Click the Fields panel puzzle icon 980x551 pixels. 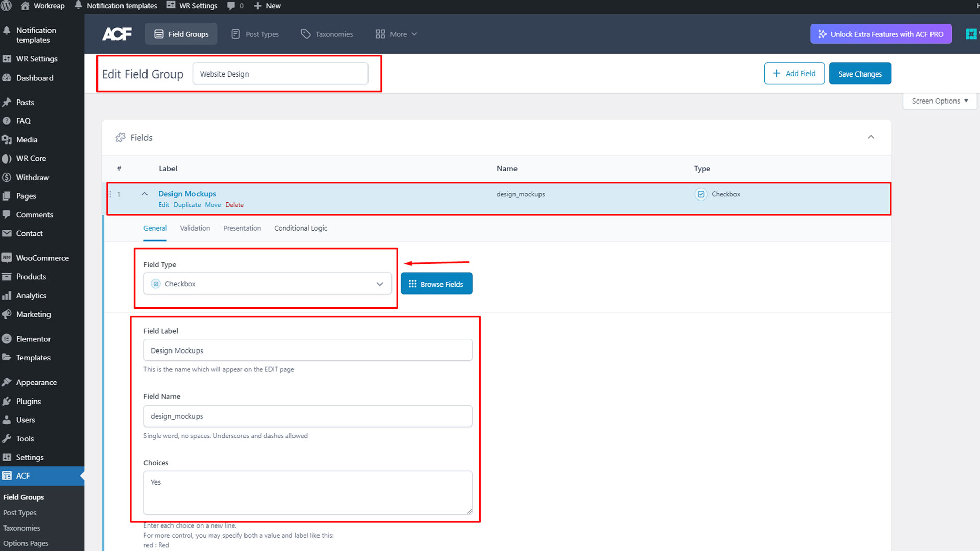click(120, 138)
